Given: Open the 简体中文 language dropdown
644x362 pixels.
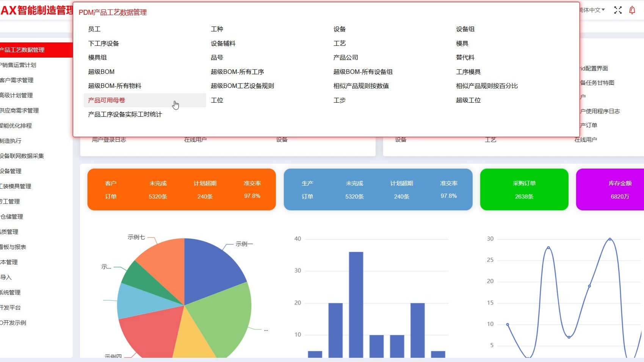Looking at the screenshot, I should pyautogui.click(x=590, y=10).
